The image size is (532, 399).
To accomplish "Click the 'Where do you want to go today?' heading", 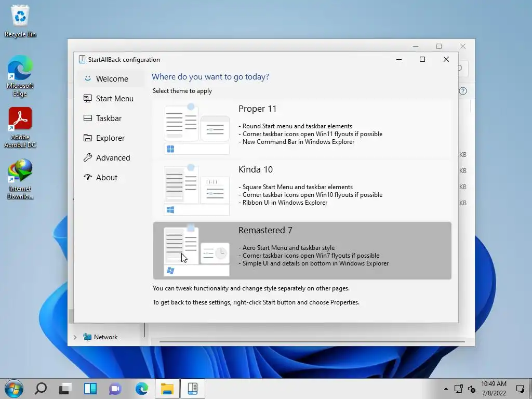I will (210, 77).
